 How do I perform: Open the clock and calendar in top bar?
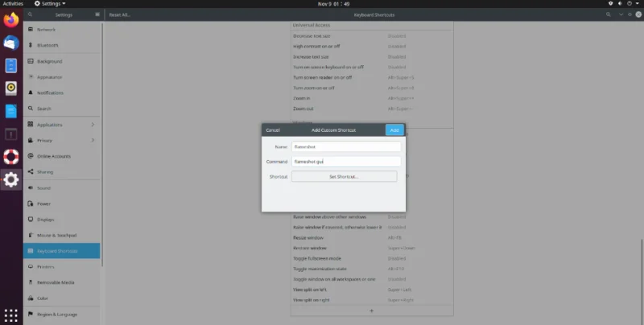click(333, 4)
